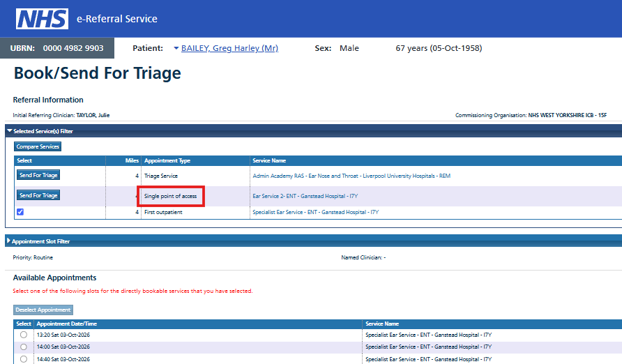This screenshot has width=622, height=364.
Task: Click the 13:20 Sat 03-Oct-2026 date cell
Action: pos(63,335)
